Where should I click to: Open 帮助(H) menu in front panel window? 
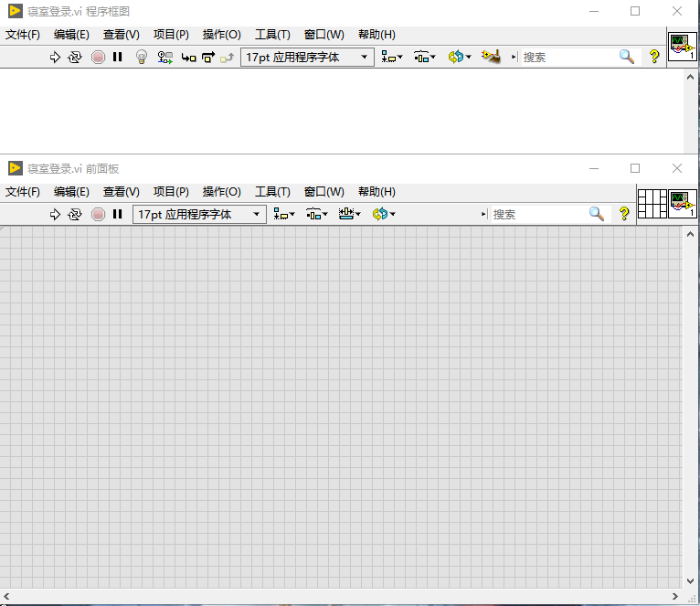(377, 192)
